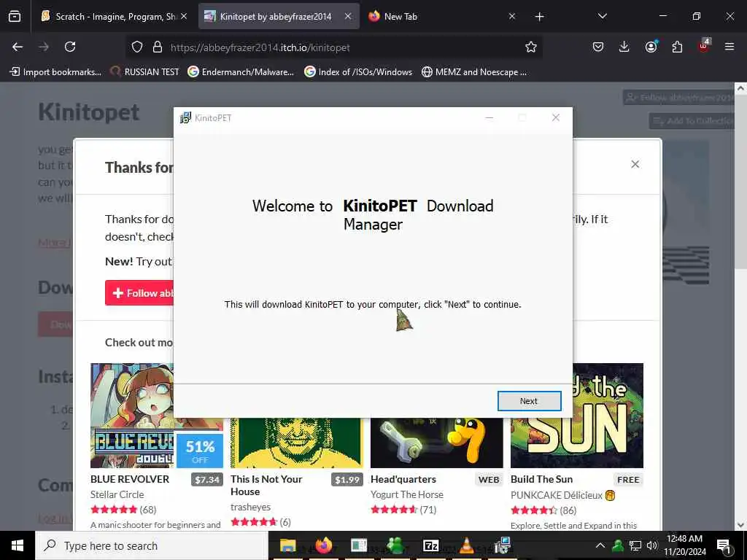Open the Head'quarters game thumbnail

pos(437,443)
